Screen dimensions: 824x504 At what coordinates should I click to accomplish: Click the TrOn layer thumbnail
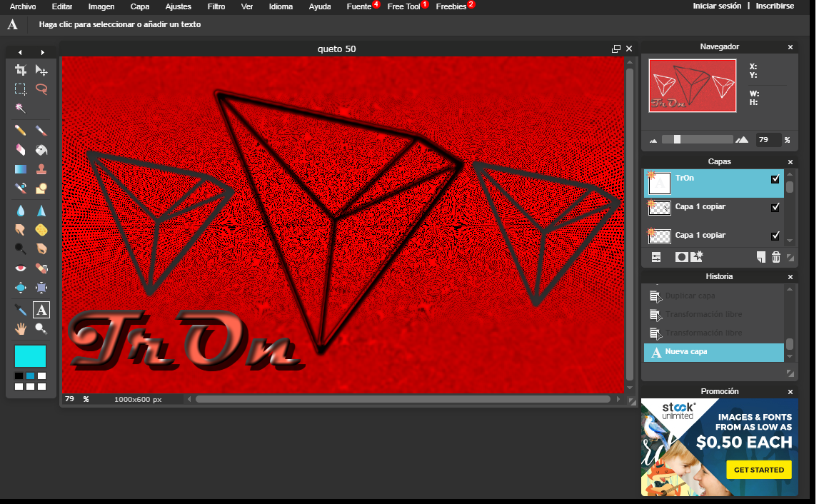[660, 183]
